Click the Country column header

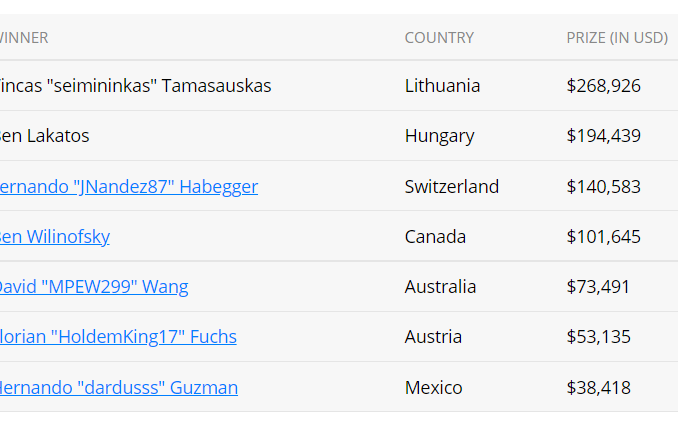439,38
